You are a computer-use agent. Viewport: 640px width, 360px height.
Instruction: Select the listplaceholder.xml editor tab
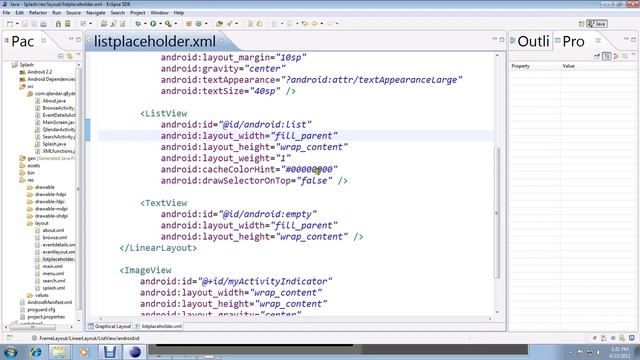tap(154, 41)
